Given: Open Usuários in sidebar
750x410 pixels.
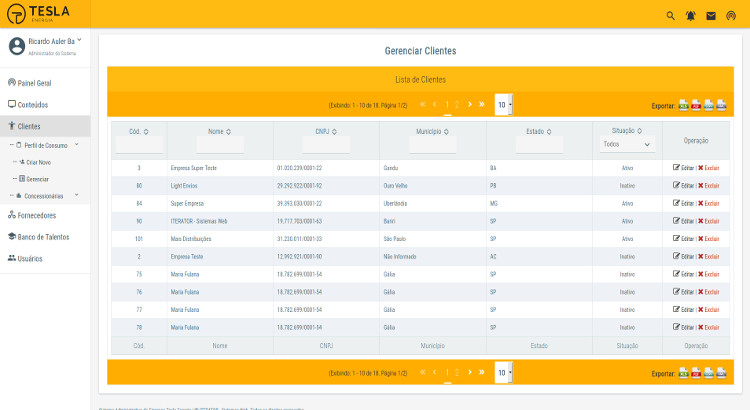Looking at the screenshot, I should pos(25,258).
